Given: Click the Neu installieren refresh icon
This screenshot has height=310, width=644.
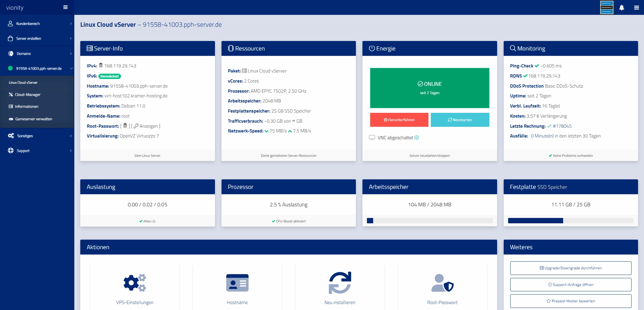Looking at the screenshot, I should [x=340, y=283].
